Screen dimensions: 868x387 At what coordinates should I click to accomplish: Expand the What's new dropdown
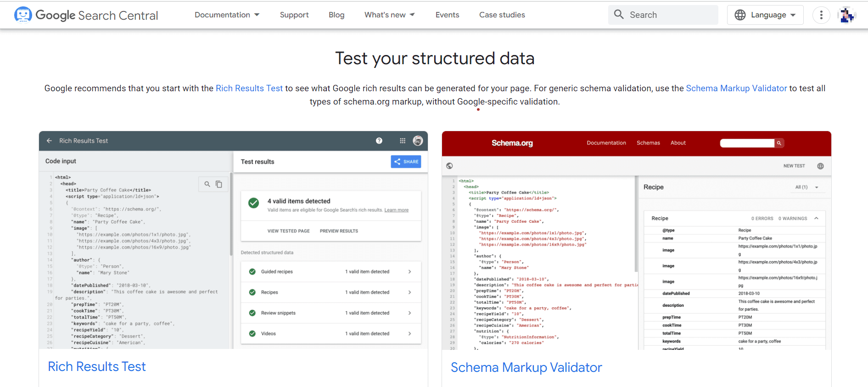point(389,15)
